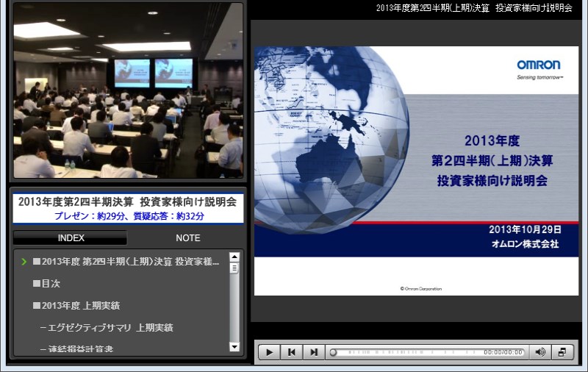Click the middle of the playback progress bar
Viewport: 588px width, 372px height.
click(x=427, y=352)
